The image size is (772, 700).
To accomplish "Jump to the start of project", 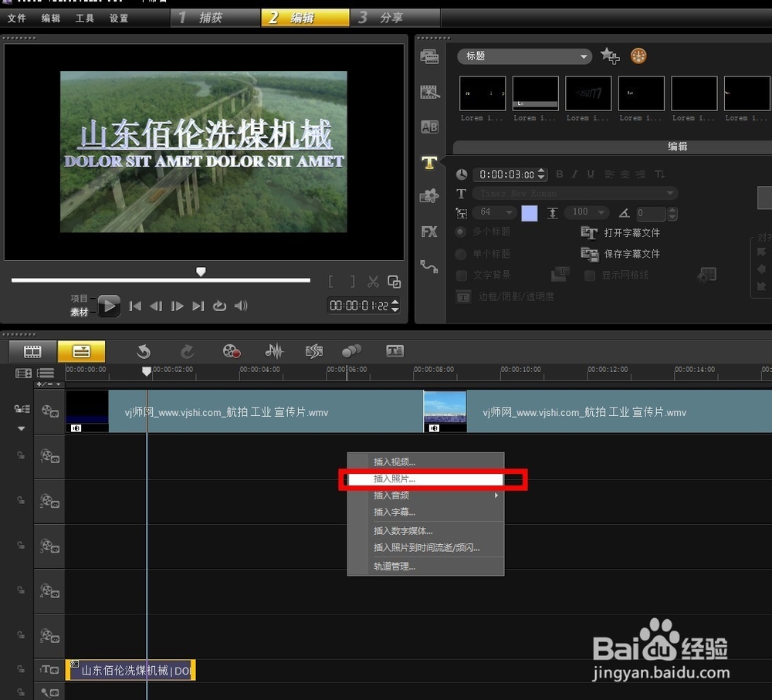I will tap(135, 306).
